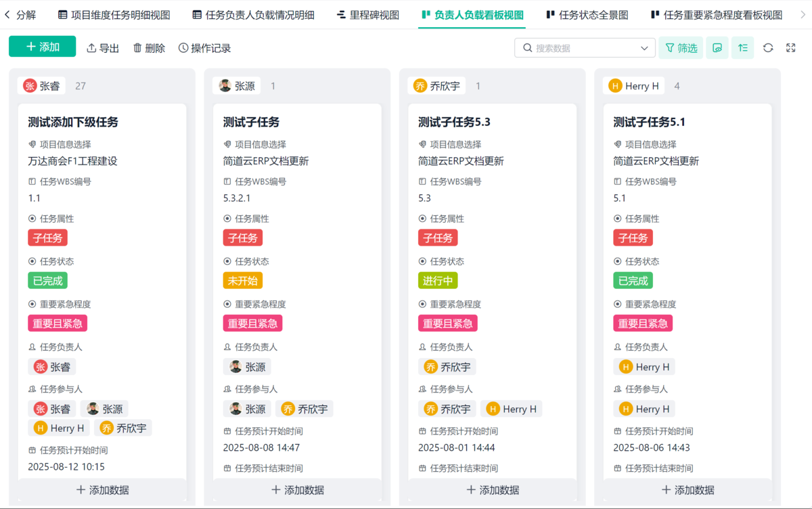This screenshot has width=812, height=509.
Task: Click 未开始 status tag on 测试子任务
Action: (243, 280)
